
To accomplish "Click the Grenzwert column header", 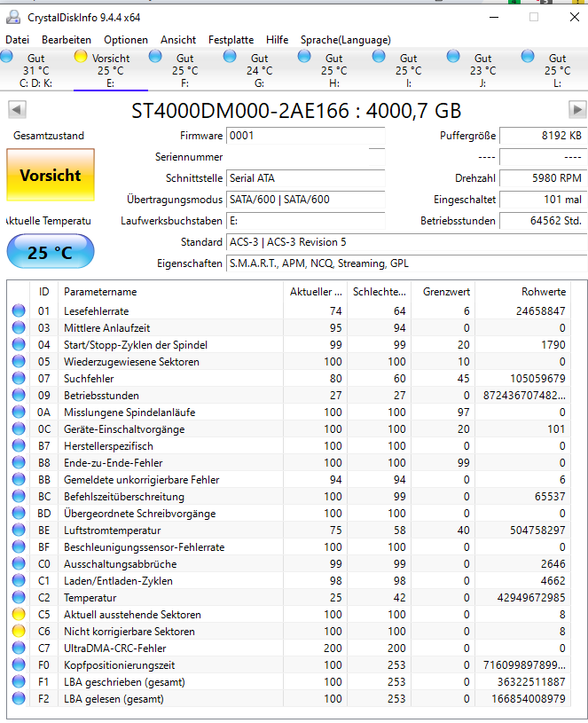I will (x=443, y=292).
